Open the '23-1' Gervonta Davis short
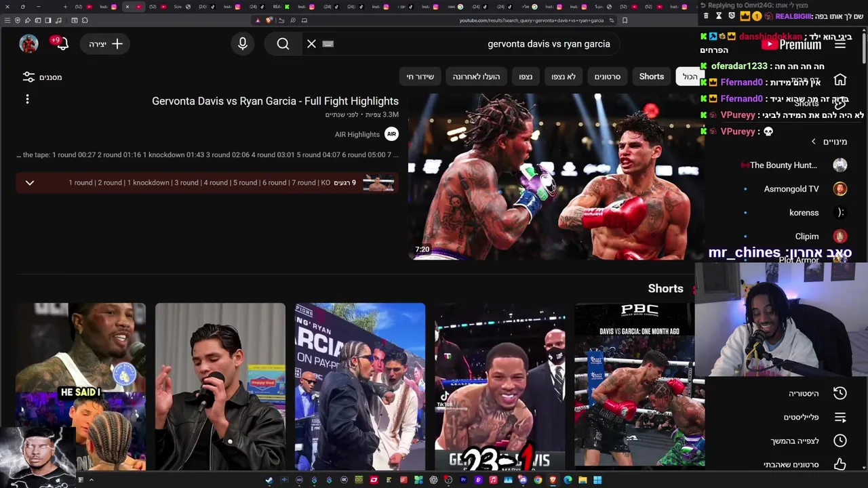Screen dimensions: 868x488 click(x=500, y=386)
